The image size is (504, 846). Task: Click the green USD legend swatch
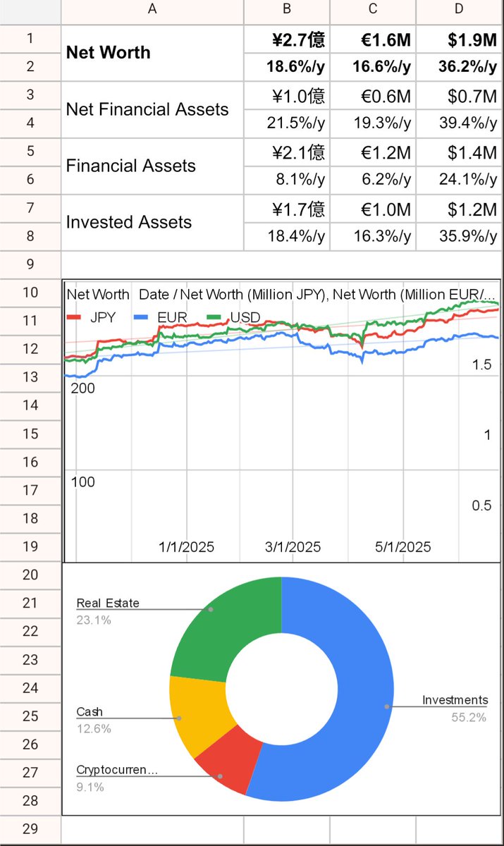pos(215,318)
